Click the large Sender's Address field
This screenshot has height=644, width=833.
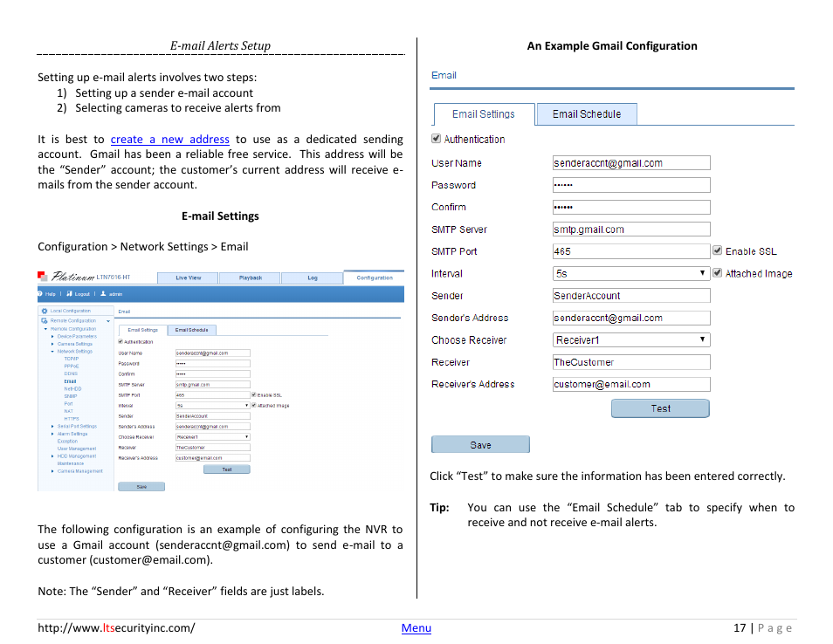[x=631, y=318]
